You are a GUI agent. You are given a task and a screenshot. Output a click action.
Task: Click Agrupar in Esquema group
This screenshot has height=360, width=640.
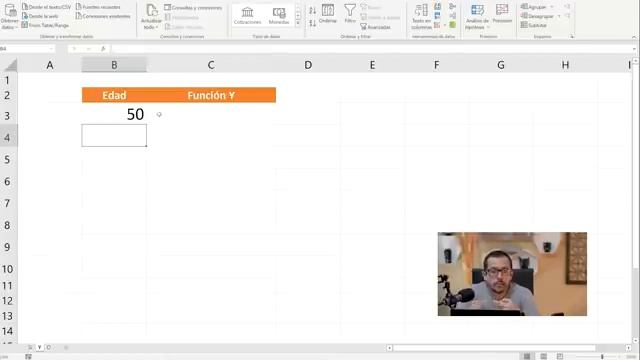coord(534,7)
